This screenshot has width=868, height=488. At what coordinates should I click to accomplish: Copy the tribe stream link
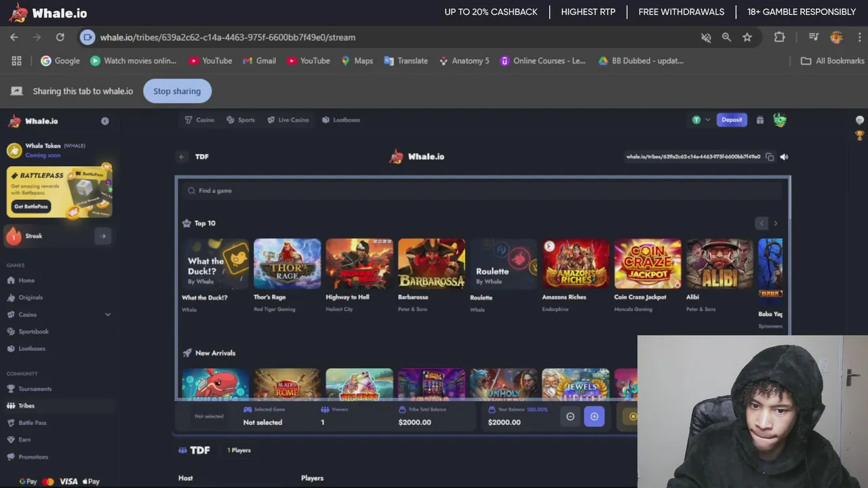pyautogui.click(x=770, y=157)
